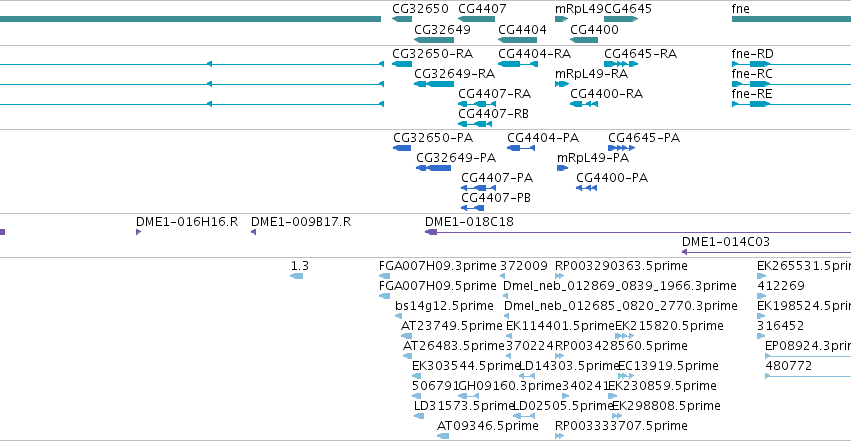Click protein CG32650-PA

tap(402, 148)
